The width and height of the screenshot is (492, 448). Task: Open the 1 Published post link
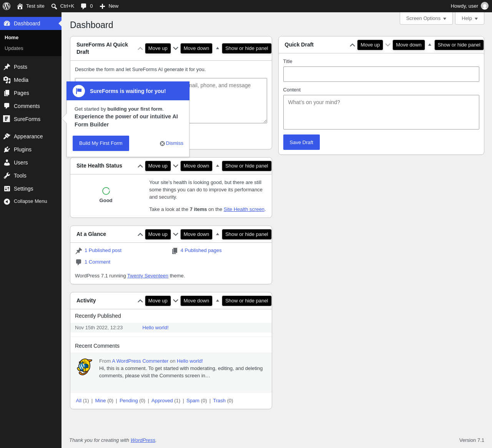click(x=103, y=251)
